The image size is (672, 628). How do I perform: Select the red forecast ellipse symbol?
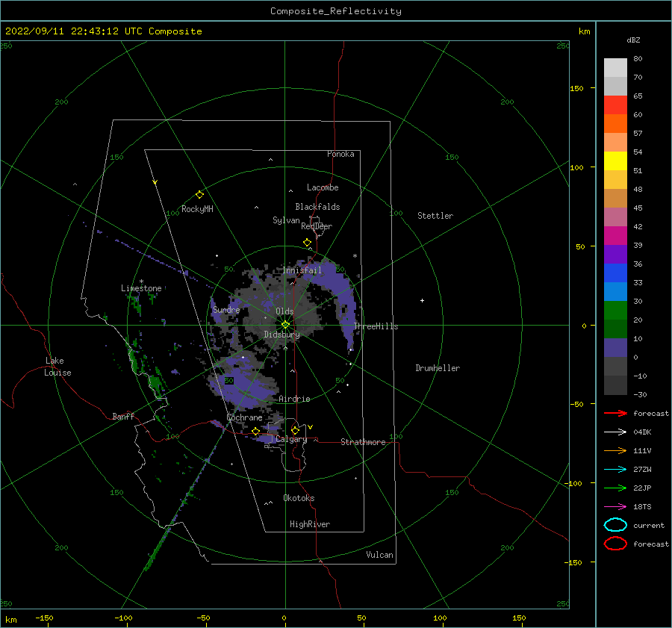pos(615,544)
